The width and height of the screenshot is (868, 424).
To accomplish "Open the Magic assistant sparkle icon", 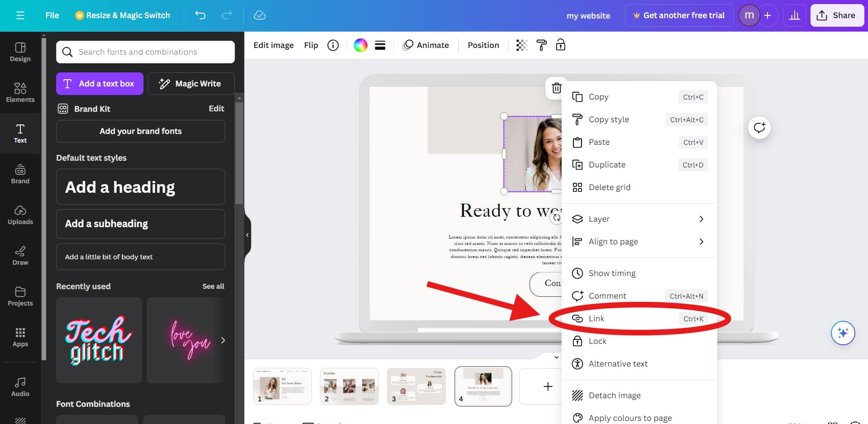I will tap(843, 333).
